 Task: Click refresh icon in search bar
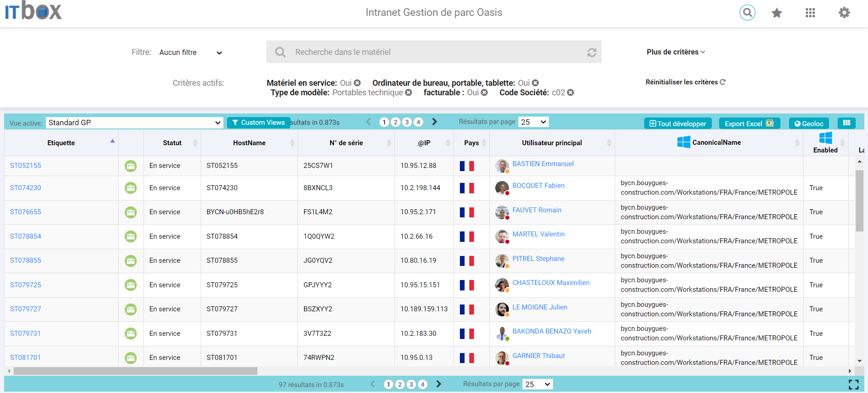(x=592, y=53)
